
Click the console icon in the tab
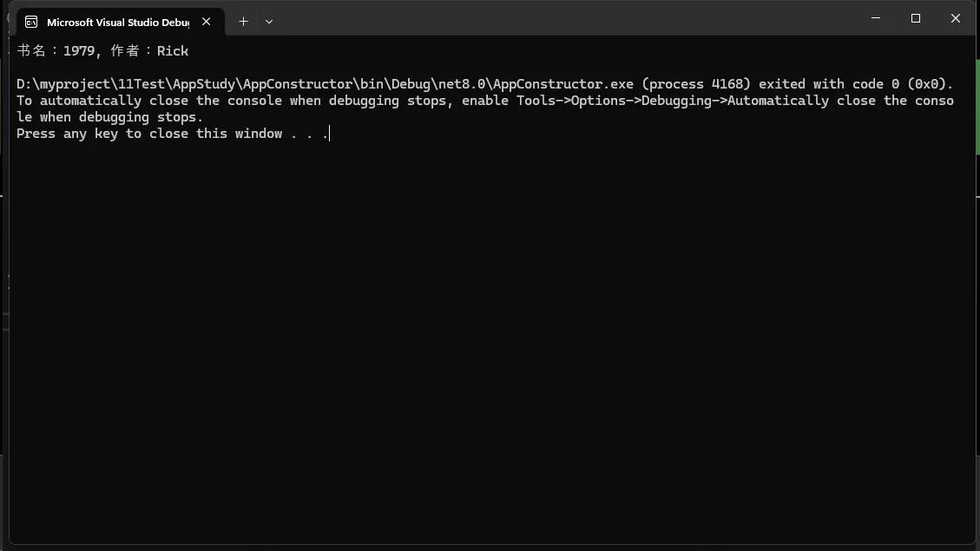(31, 22)
